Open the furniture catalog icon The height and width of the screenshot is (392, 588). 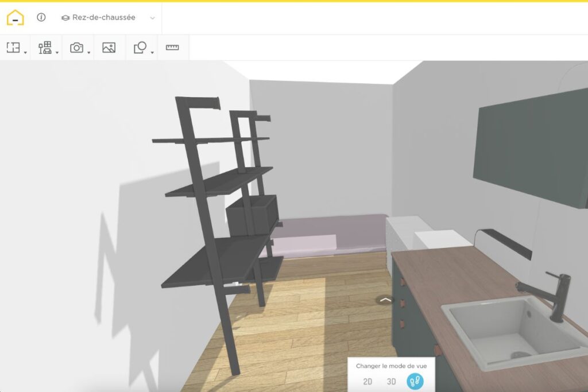tap(45, 47)
